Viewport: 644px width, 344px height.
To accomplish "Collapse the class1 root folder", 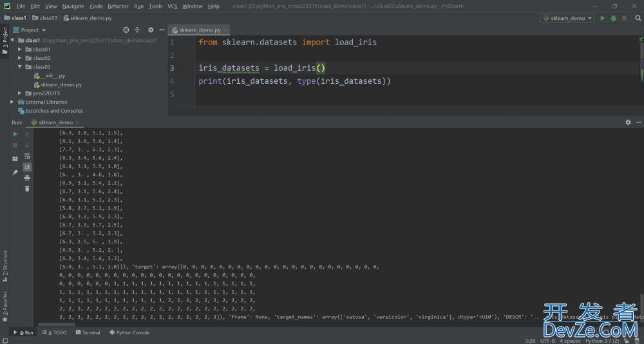I will pyautogui.click(x=12, y=41).
